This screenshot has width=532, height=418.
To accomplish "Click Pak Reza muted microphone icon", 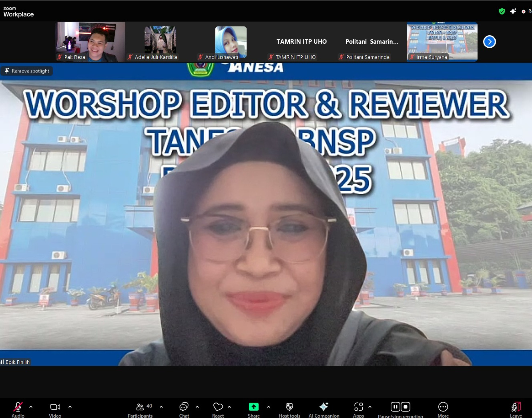I will (x=59, y=57).
